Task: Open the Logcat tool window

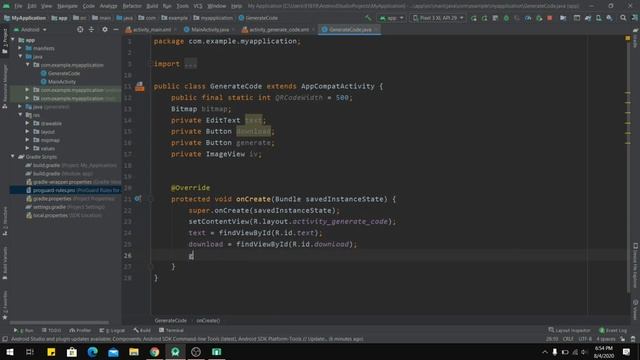Action: [112, 330]
